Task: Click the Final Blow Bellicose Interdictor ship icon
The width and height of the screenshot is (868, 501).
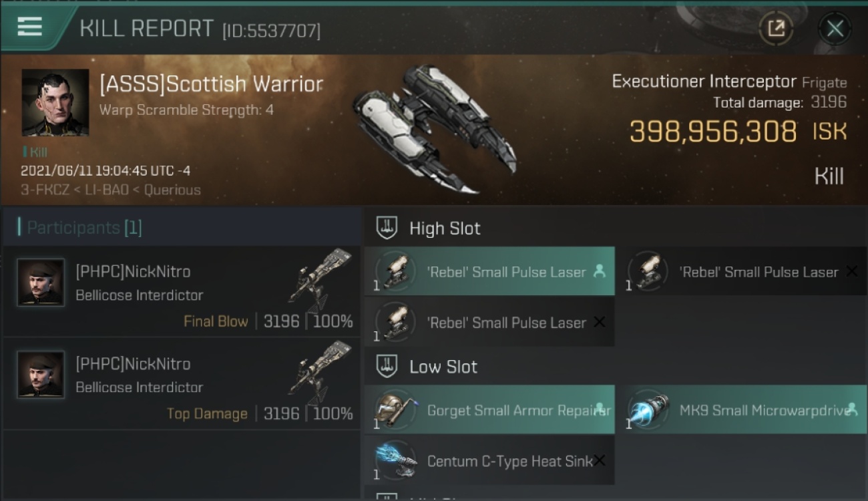Action: point(320,279)
